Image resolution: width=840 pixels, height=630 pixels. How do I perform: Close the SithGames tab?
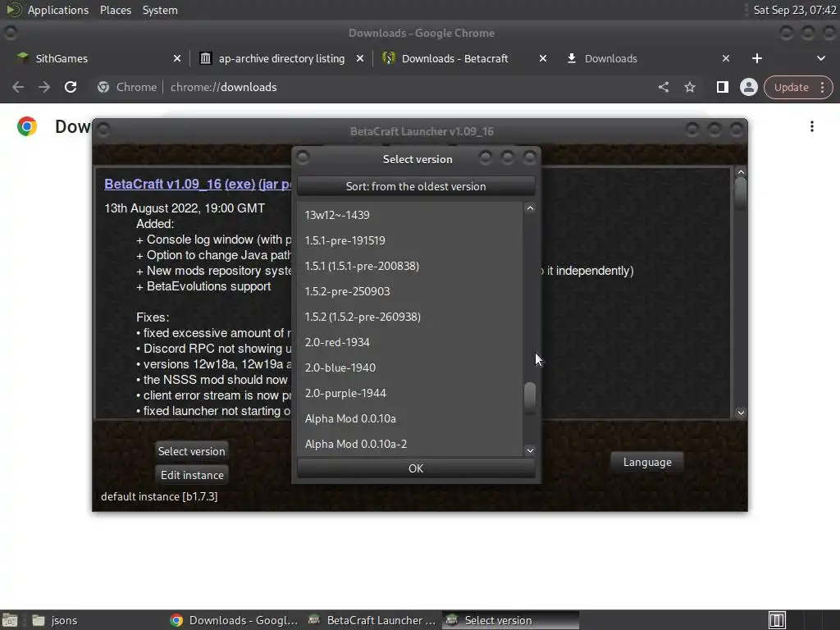coord(177,58)
